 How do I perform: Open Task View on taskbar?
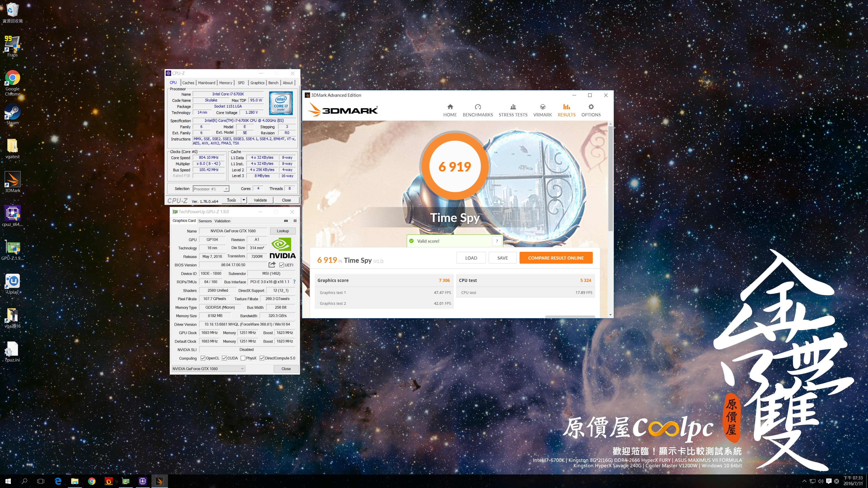tap(40, 481)
